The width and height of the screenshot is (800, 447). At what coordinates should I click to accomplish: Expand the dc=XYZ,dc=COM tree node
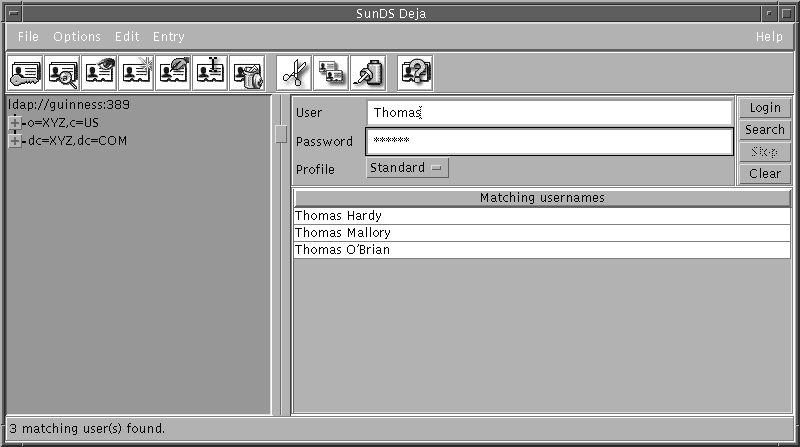point(15,141)
